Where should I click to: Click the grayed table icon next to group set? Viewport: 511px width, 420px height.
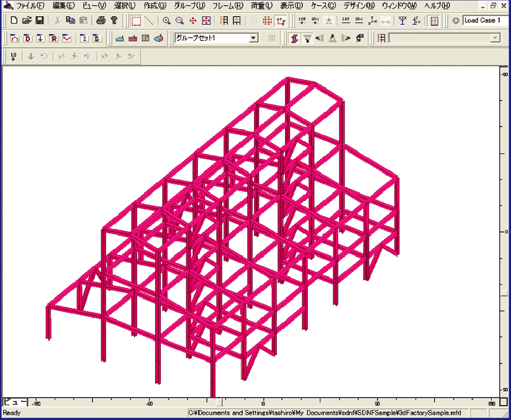[272, 38]
